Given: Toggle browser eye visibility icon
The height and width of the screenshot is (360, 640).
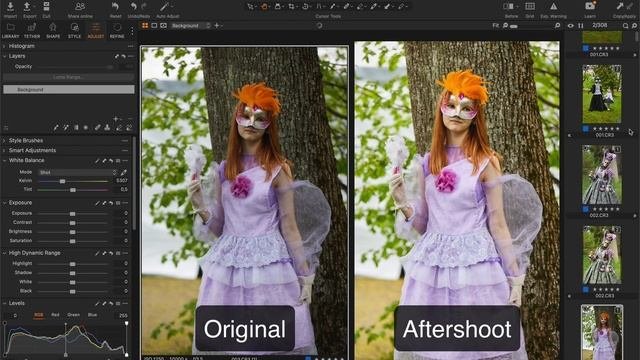Looking at the screenshot, I should pyautogui.click(x=571, y=26).
